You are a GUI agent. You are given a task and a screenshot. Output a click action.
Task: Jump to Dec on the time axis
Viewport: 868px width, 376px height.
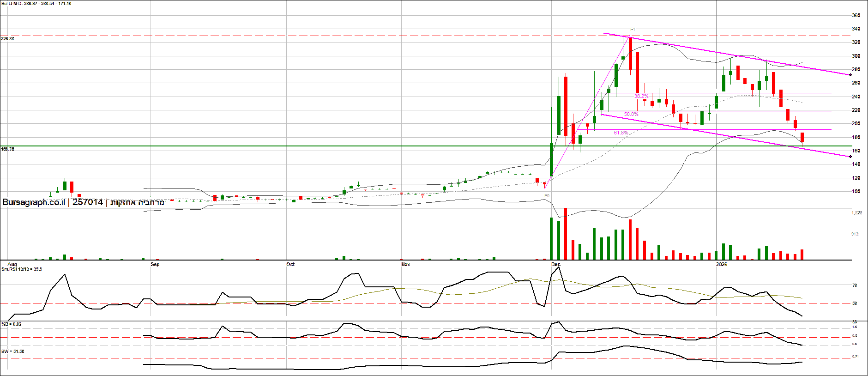coord(556,264)
